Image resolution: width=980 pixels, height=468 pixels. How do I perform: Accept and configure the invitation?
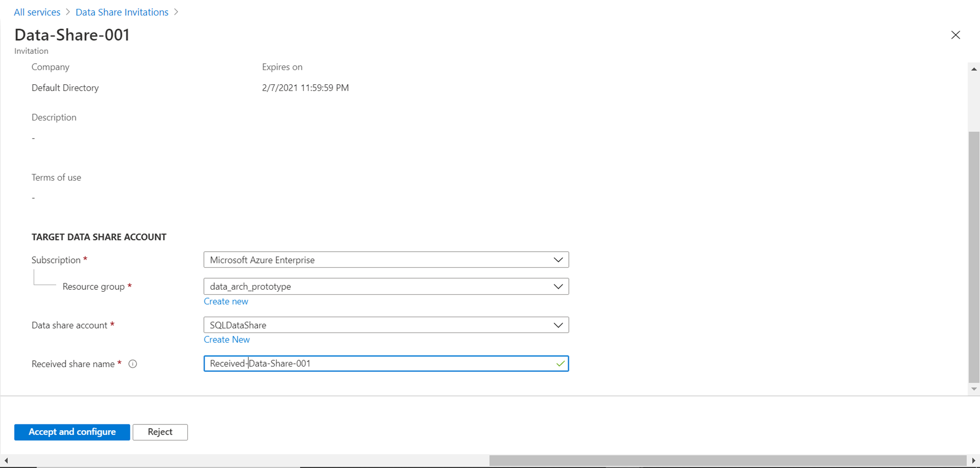(x=72, y=432)
